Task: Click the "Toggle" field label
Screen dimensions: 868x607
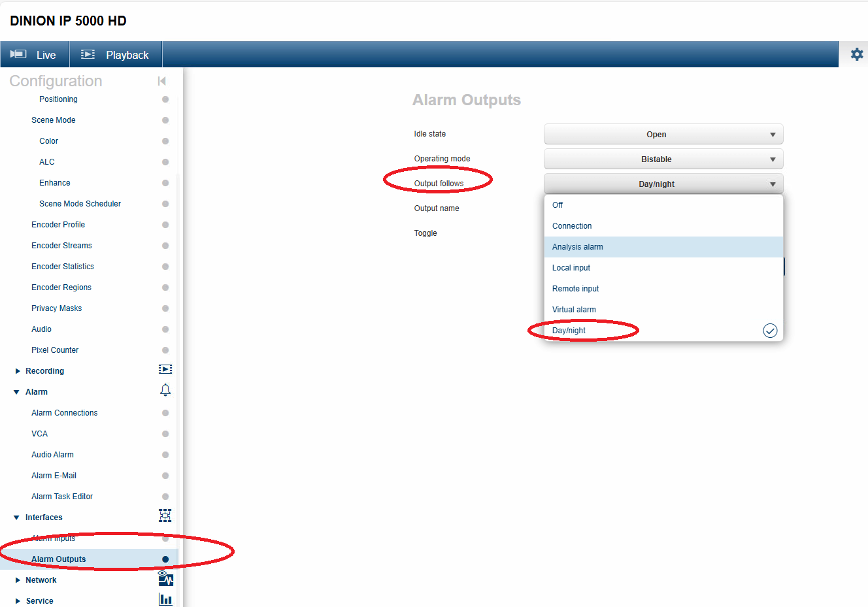Action: pos(426,233)
